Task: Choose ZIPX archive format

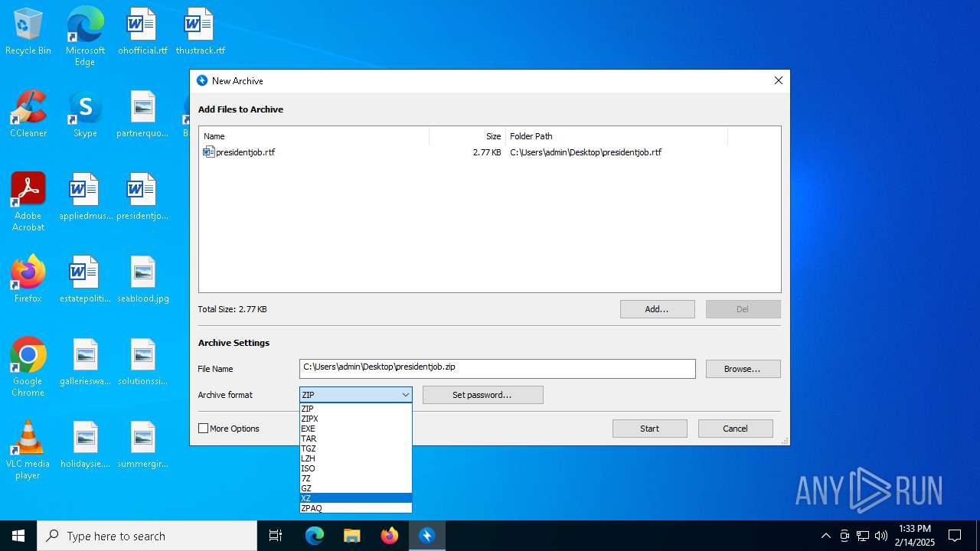Action: (356, 419)
